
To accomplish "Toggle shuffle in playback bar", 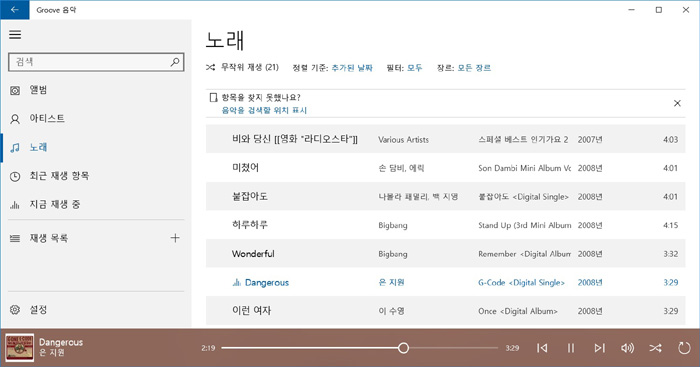I will click(655, 348).
